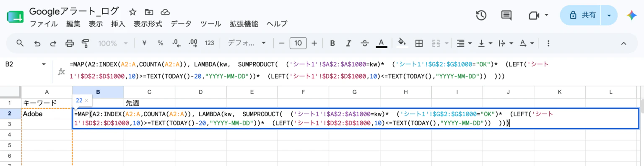
Task: Close the 22 formula result tooltip
Action: point(86,100)
